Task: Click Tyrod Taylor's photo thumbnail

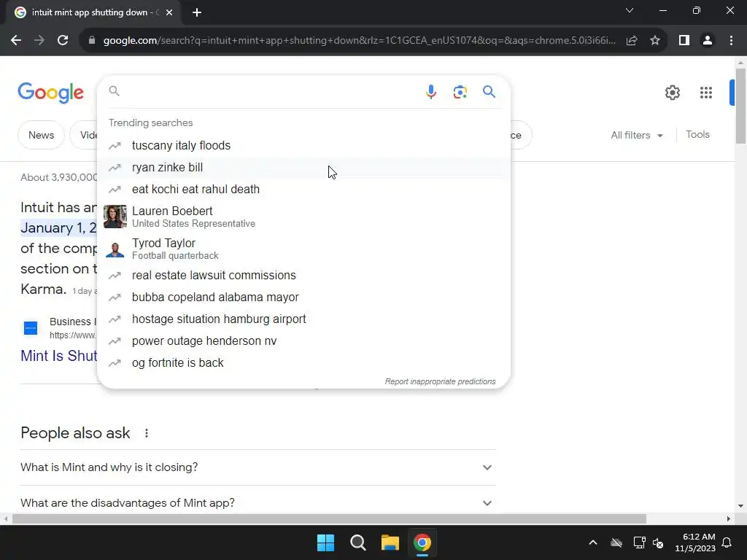Action: (x=115, y=249)
